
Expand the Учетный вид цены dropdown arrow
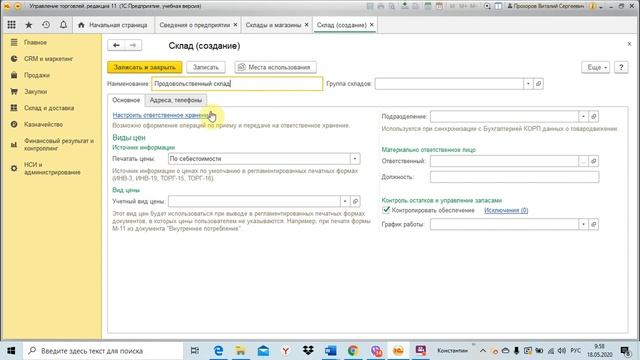345,201
